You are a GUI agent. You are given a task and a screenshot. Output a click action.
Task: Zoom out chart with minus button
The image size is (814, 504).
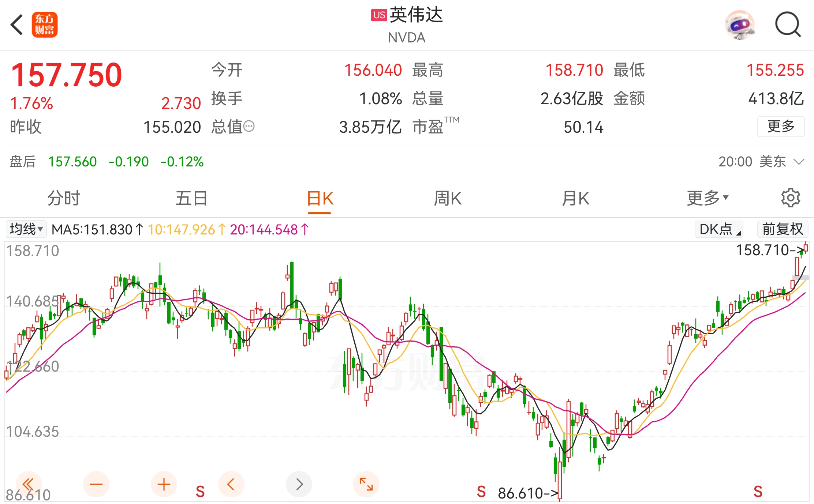click(96, 484)
